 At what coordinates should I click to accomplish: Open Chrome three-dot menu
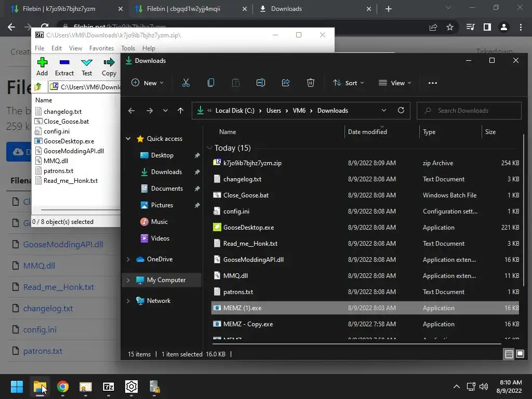coord(521,27)
